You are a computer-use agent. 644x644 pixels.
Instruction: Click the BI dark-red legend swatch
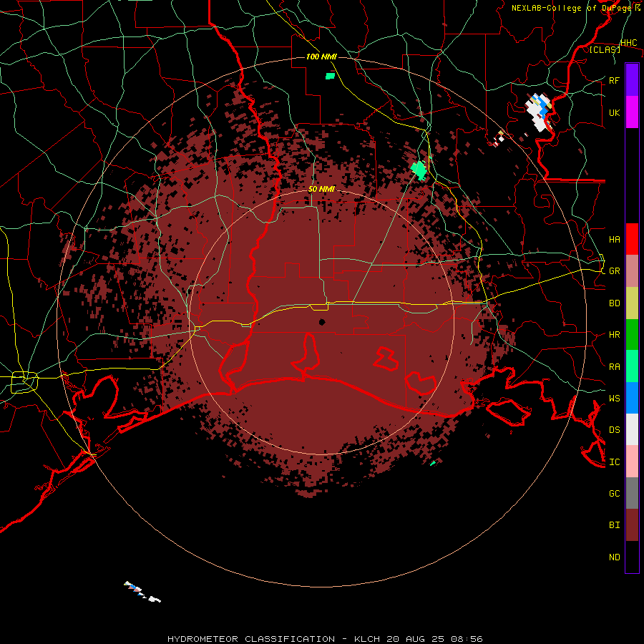tap(632, 525)
